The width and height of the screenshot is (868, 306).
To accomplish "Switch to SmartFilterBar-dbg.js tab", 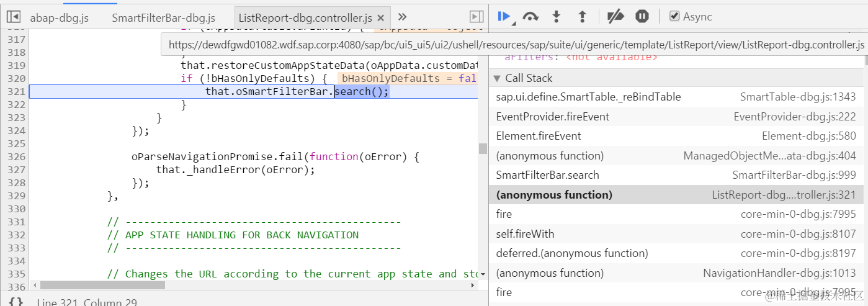I will [164, 18].
